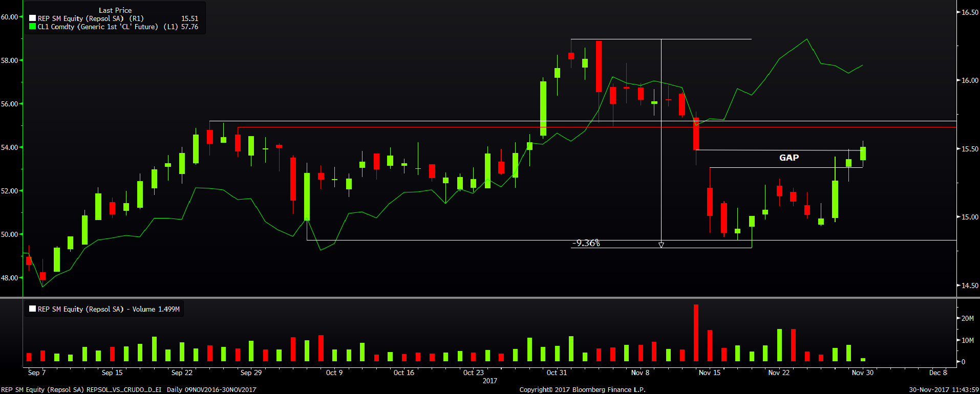Click the 16.50 right axis label

click(970, 12)
